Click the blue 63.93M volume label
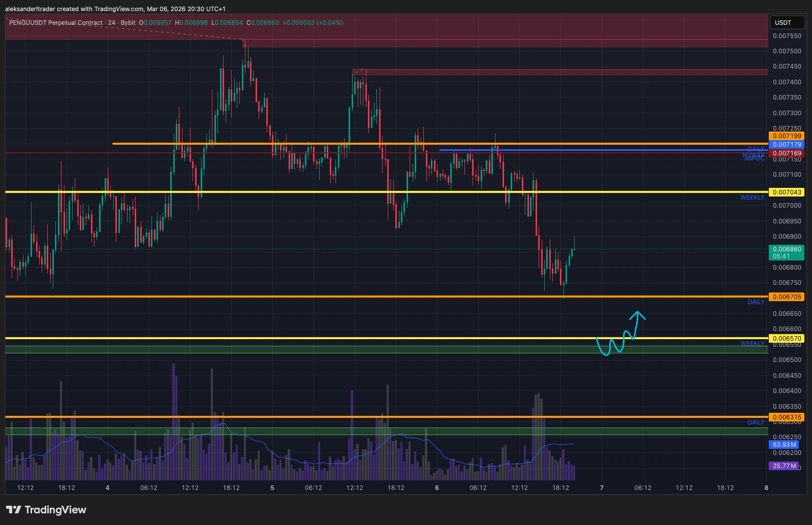The image size is (812, 525). pos(784,445)
